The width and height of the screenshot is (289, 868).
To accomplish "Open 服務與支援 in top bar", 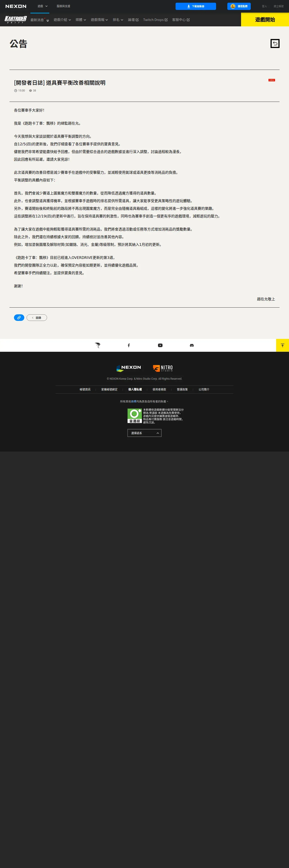I will click(x=63, y=6).
